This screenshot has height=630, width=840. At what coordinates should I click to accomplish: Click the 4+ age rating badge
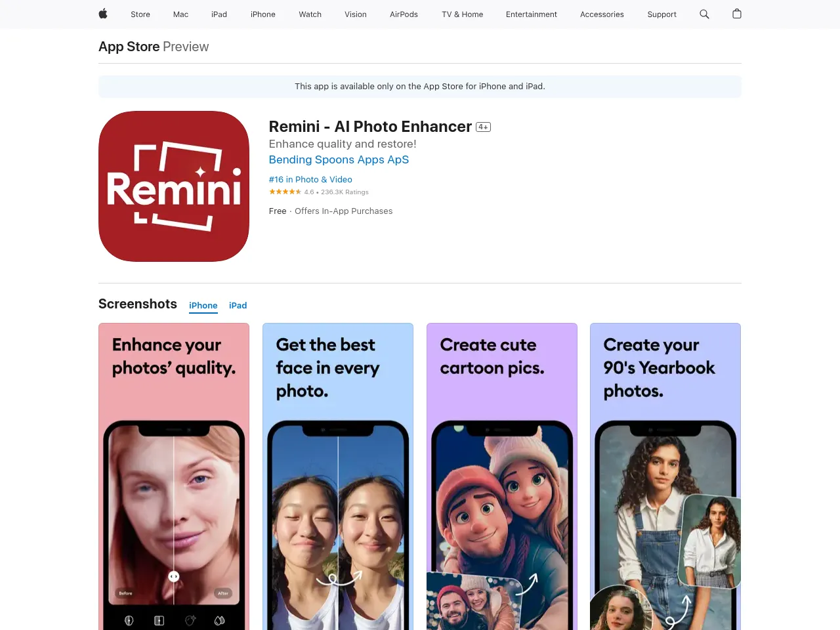coord(484,127)
